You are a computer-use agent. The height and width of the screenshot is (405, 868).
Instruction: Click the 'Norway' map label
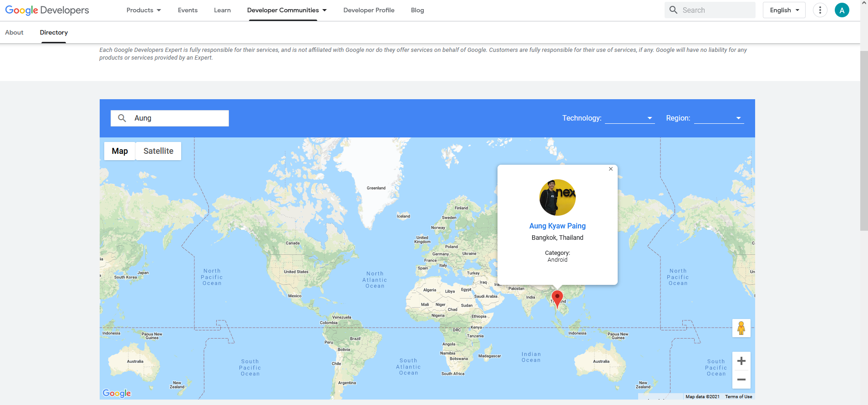[438, 228]
